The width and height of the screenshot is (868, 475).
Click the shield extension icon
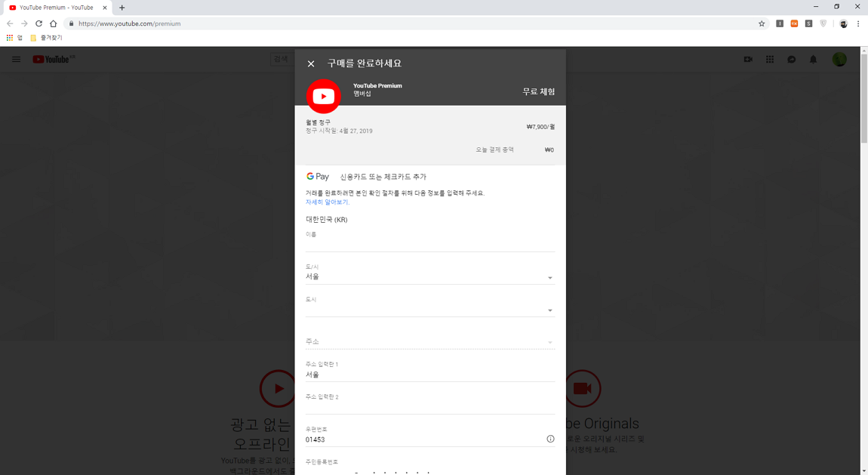[x=823, y=24]
